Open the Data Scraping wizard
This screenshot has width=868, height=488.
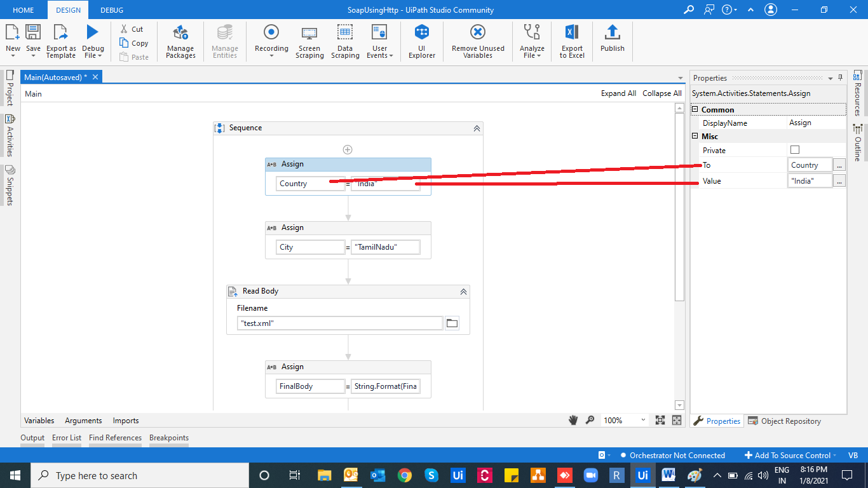pyautogui.click(x=345, y=41)
